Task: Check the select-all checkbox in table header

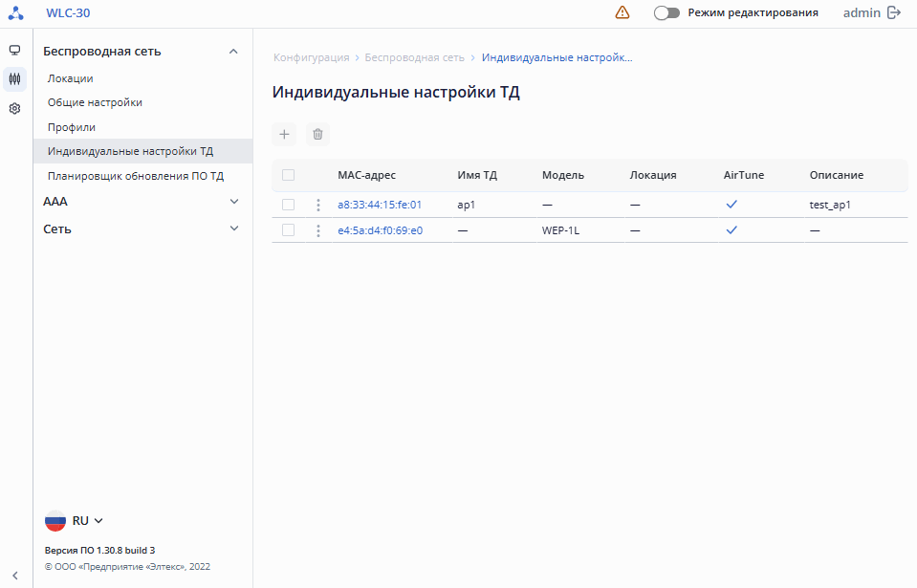Action: 288,175
